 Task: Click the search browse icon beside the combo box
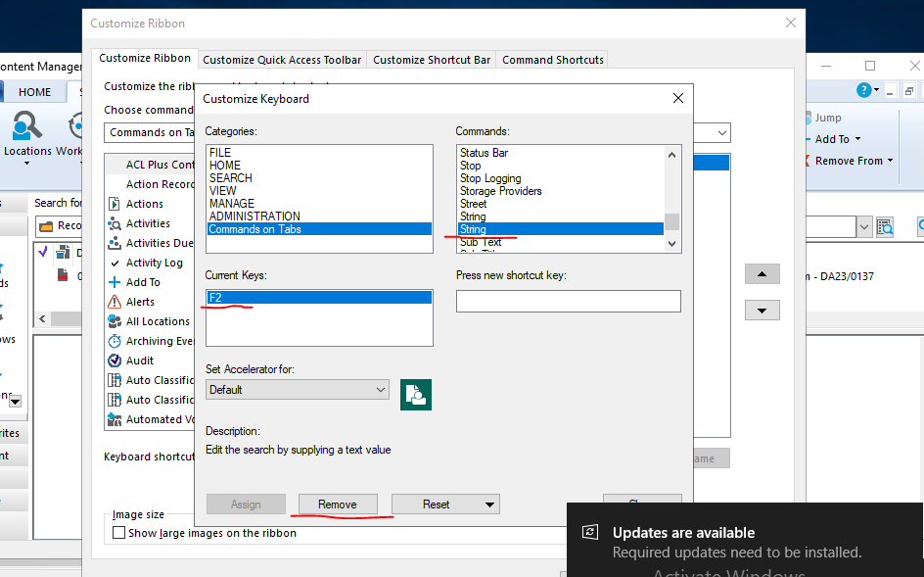[x=885, y=225]
